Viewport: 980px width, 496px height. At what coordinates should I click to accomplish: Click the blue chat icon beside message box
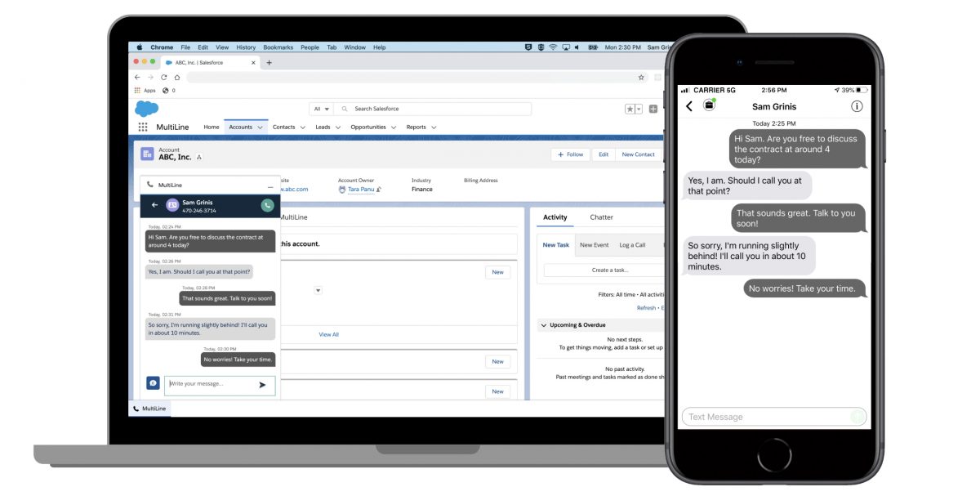pos(153,382)
